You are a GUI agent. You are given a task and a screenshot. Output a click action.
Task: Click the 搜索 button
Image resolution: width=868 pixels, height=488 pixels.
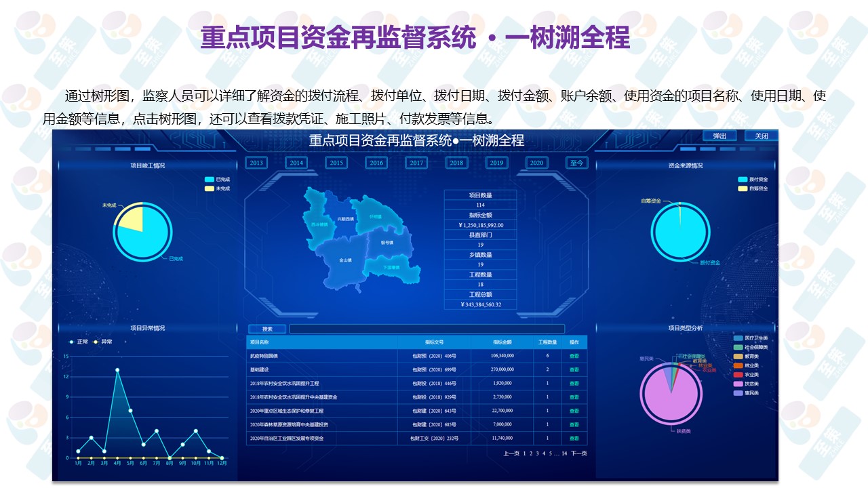click(x=267, y=329)
